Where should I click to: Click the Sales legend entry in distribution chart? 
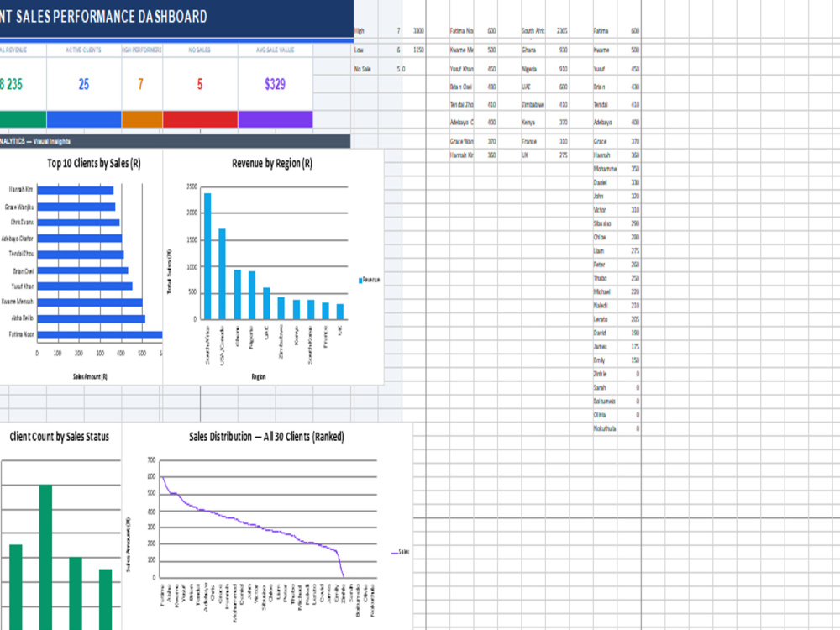pos(400,552)
